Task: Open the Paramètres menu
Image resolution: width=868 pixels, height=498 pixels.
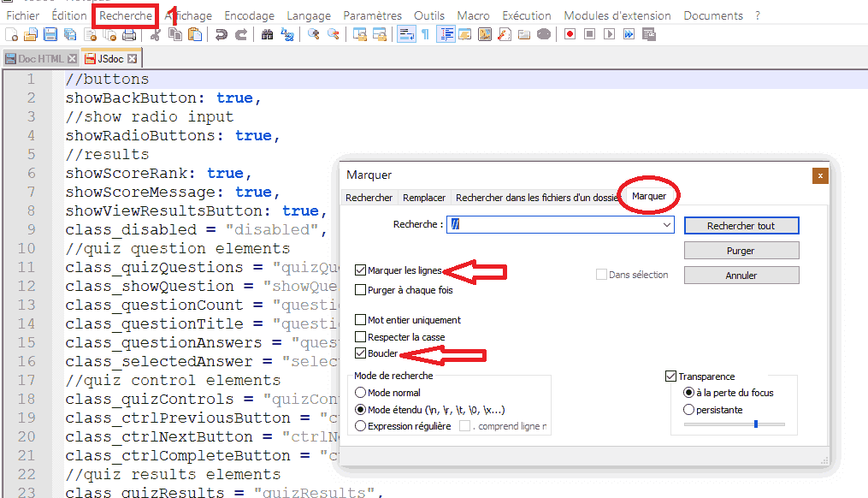Action: tap(372, 15)
